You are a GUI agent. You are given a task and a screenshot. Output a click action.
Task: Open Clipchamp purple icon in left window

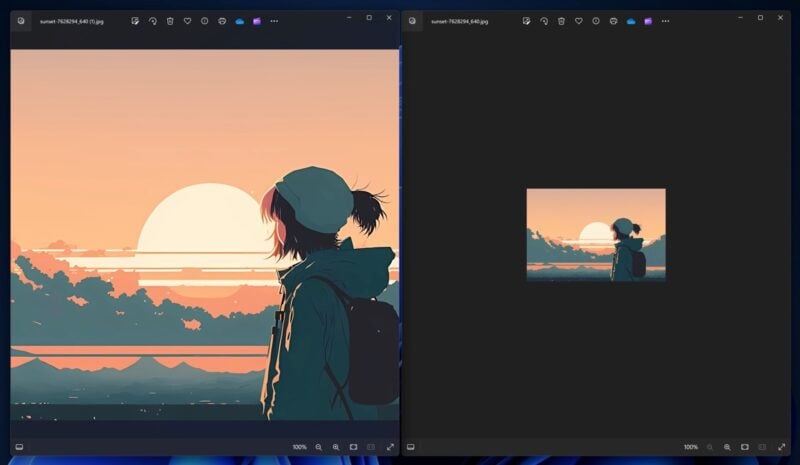[x=257, y=21]
